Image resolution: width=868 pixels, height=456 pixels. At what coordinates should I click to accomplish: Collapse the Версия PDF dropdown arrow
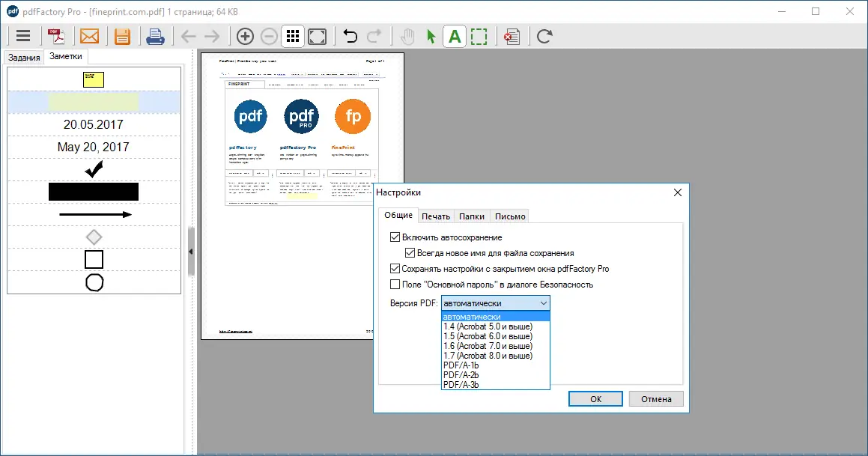click(x=544, y=303)
